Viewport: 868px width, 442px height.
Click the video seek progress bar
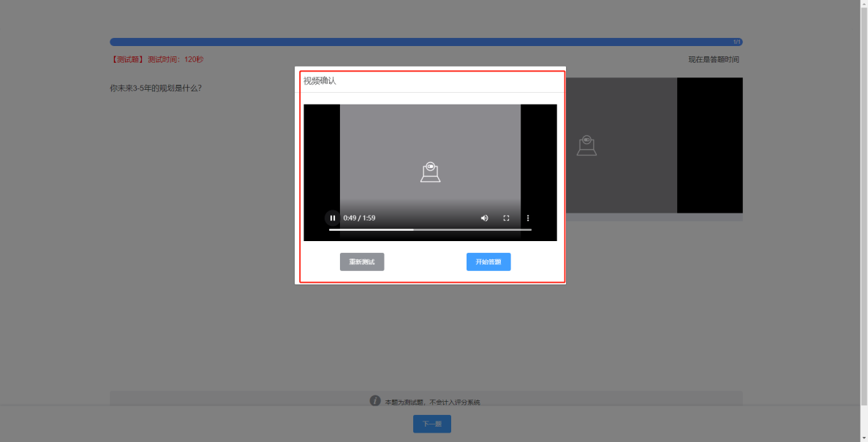[x=430, y=229]
